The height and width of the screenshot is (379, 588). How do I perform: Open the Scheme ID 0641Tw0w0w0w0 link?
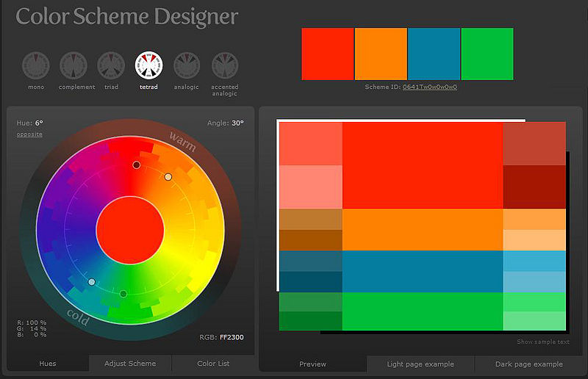click(430, 87)
